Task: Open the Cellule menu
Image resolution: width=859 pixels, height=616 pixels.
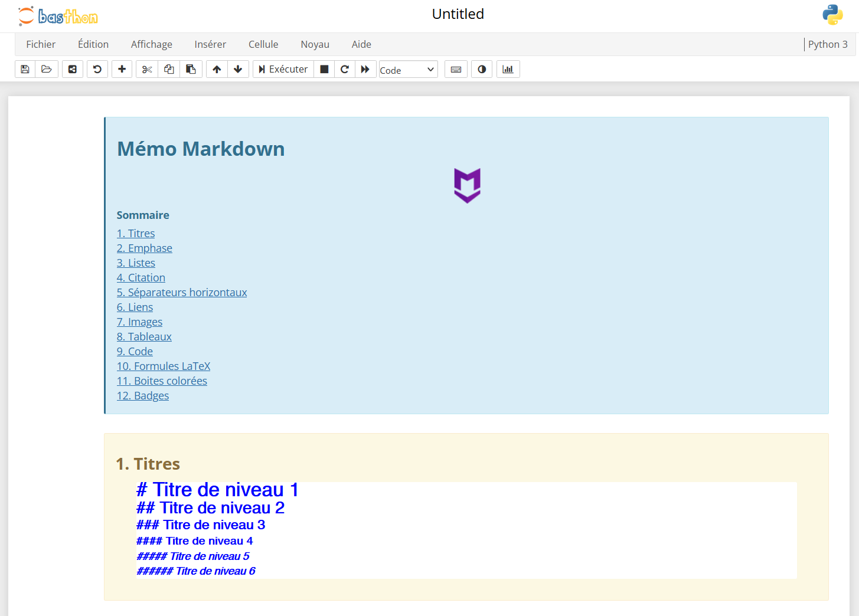Action: coord(263,44)
